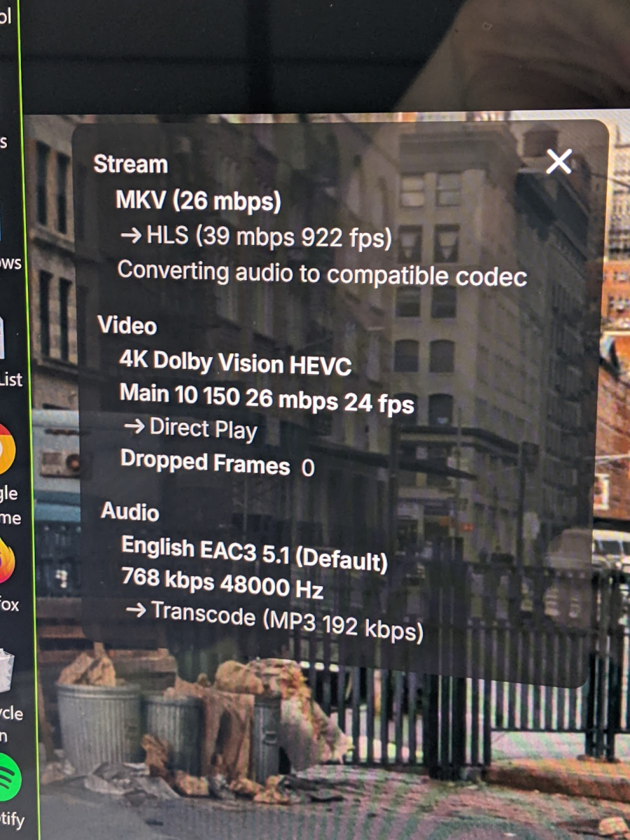Click the Recycle Bin desktop icon
Viewport: 630px width, 840px height.
point(6,671)
